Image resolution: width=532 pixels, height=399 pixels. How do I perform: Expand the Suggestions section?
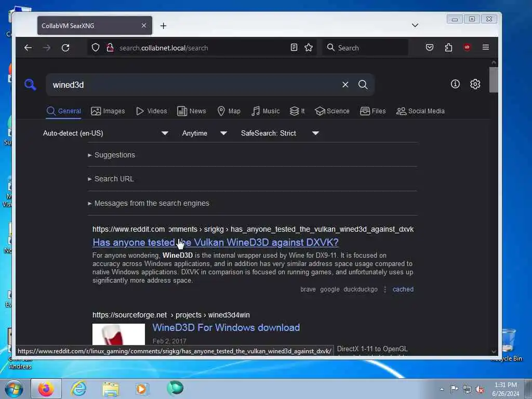pyautogui.click(x=112, y=155)
